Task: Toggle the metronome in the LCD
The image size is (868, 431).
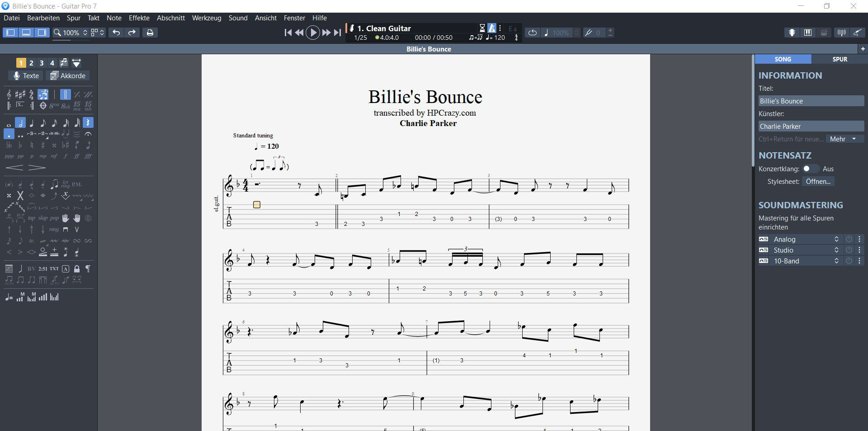Action: click(x=491, y=28)
